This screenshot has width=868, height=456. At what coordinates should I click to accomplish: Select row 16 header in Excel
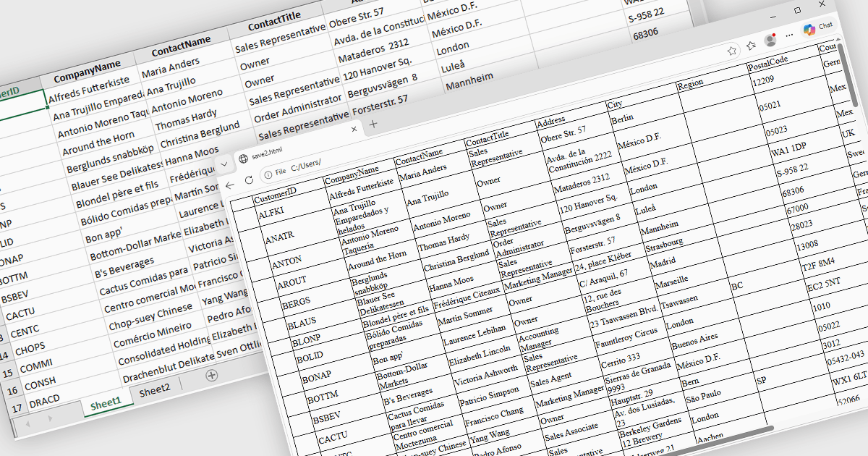click(x=12, y=390)
